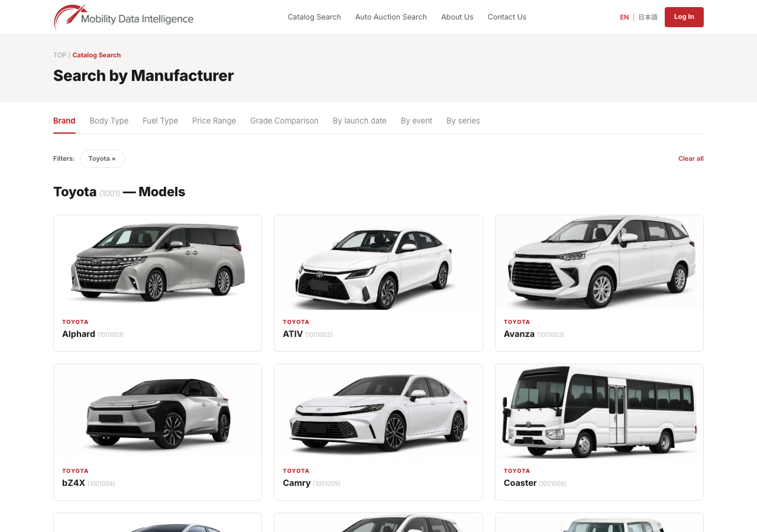Open Grade Comparison tab
The width and height of the screenshot is (757, 532).
click(x=284, y=121)
